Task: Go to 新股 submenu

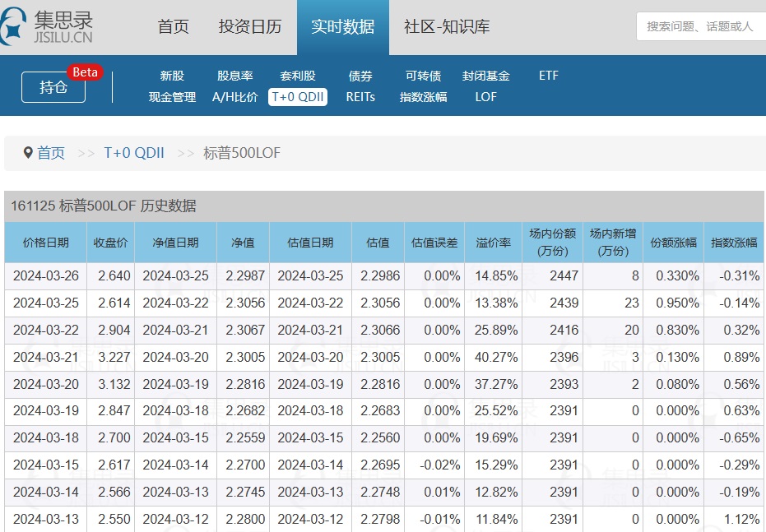Action: [x=172, y=76]
